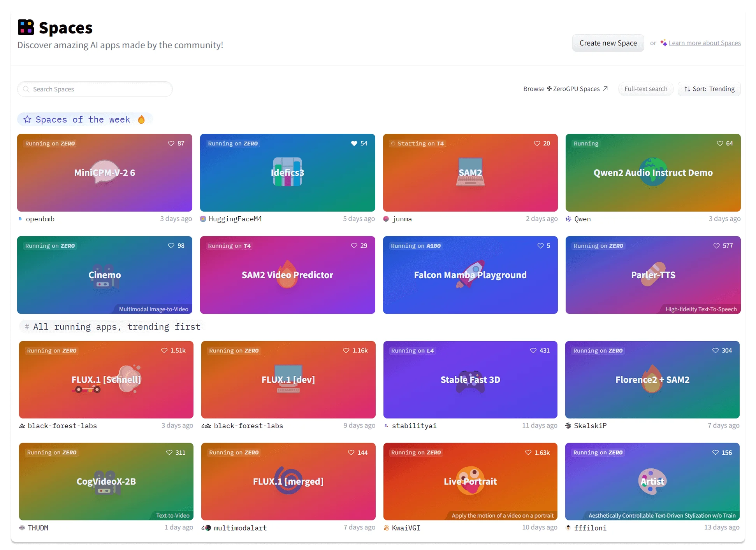
Task: Click the Qwen organization avatar icon
Action: [x=569, y=219]
